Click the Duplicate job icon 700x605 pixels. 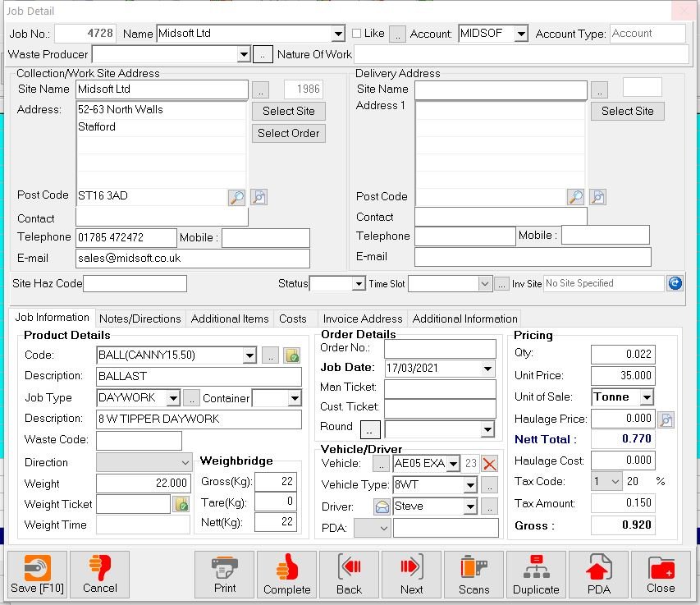536,574
